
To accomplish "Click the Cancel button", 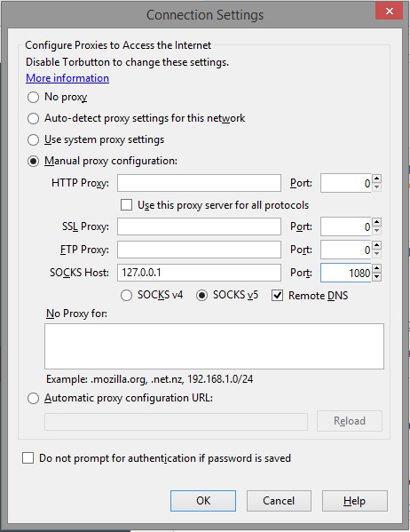I will [279, 501].
